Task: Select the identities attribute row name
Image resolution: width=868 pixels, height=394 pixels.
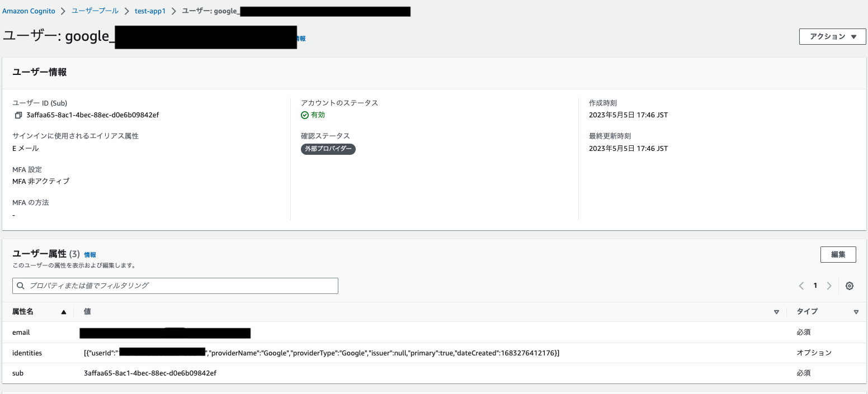Action: click(x=27, y=353)
